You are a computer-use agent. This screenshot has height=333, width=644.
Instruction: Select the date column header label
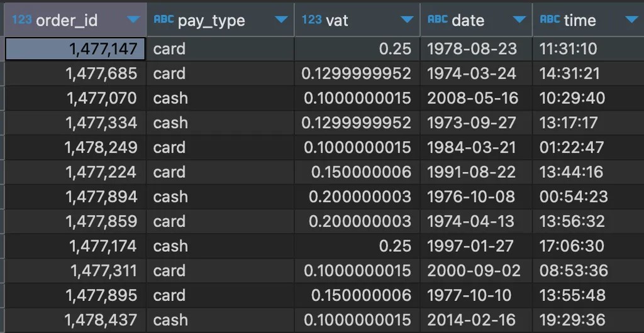click(x=468, y=21)
